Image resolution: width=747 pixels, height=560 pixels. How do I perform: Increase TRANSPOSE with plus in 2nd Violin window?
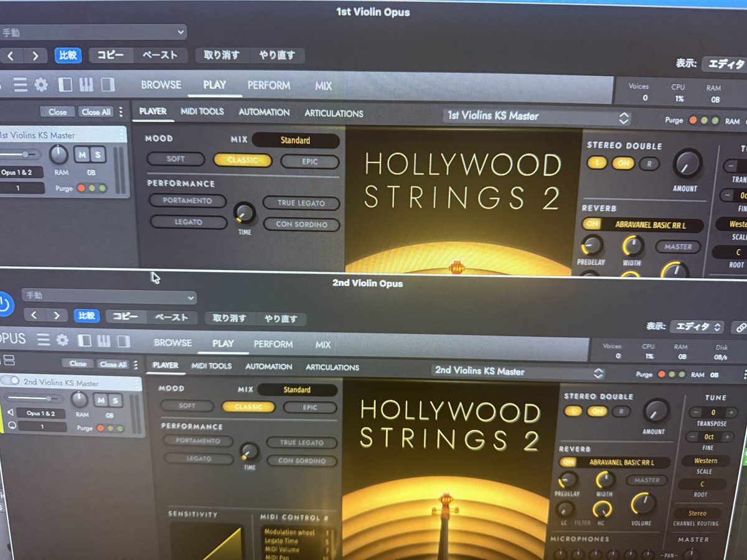[x=732, y=412]
